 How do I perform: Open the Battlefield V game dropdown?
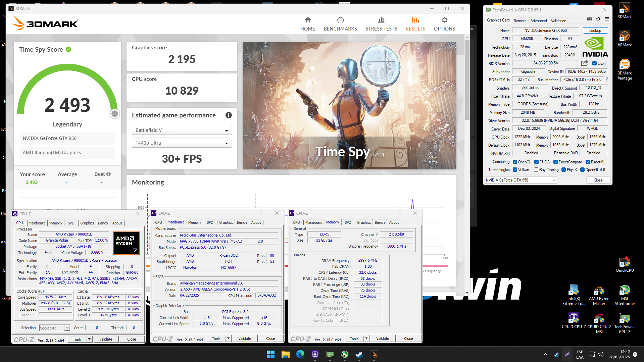pyautogui.click(x=182, y=130)
